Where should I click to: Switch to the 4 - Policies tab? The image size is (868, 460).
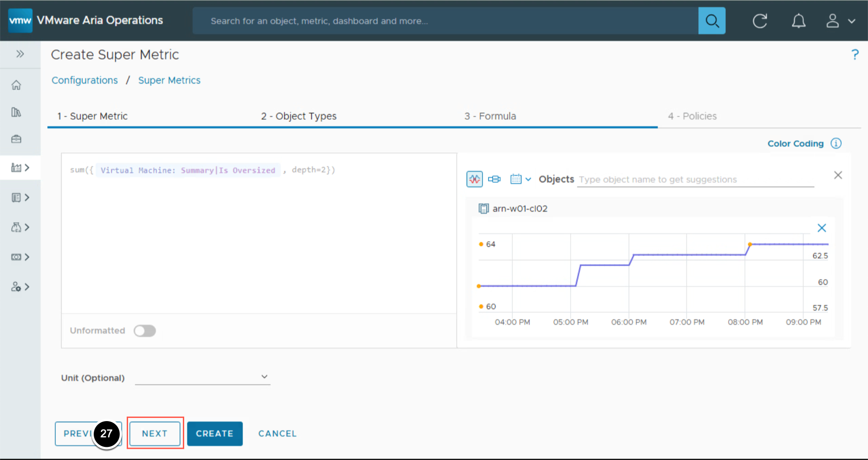click(692, 116)
